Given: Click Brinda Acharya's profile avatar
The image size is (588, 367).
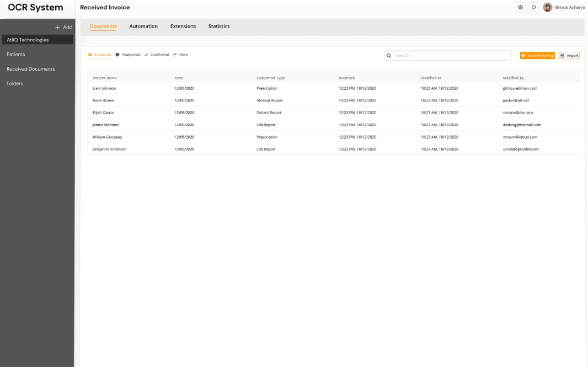Looking at the screenshot, I should [x=547, y=7].
